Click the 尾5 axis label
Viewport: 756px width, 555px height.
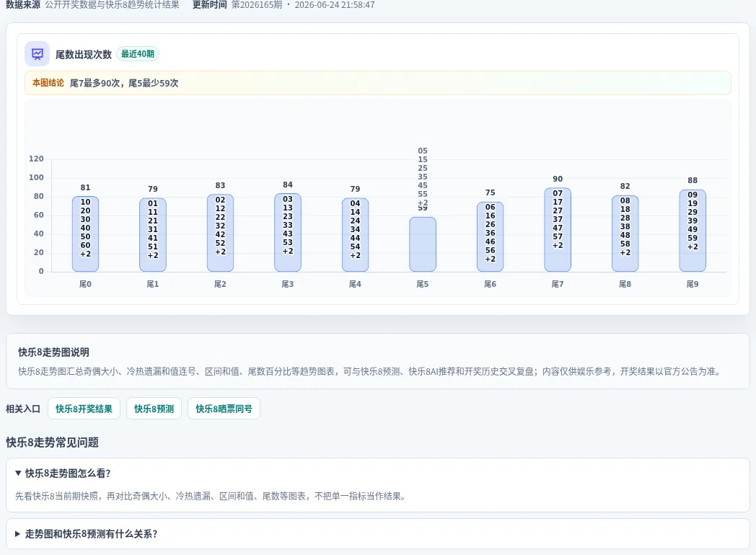point(423,284)
